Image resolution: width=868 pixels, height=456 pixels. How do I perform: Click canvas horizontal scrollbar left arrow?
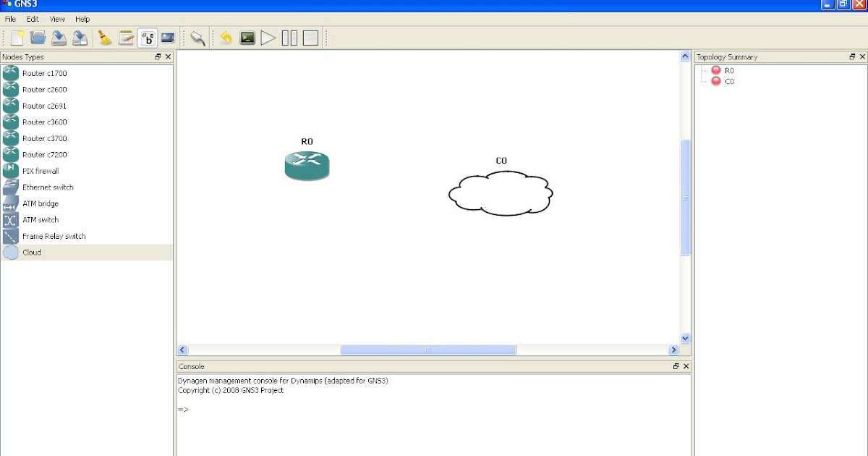183,350
